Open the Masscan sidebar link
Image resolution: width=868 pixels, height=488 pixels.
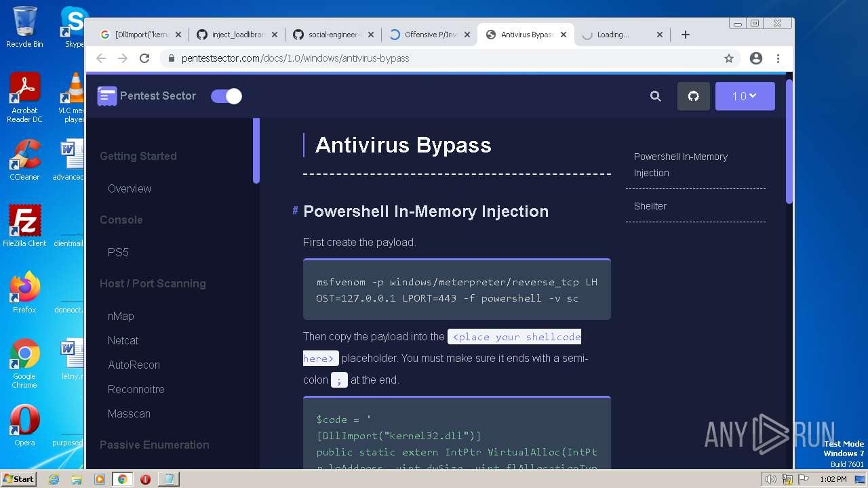tap(129, 413)
